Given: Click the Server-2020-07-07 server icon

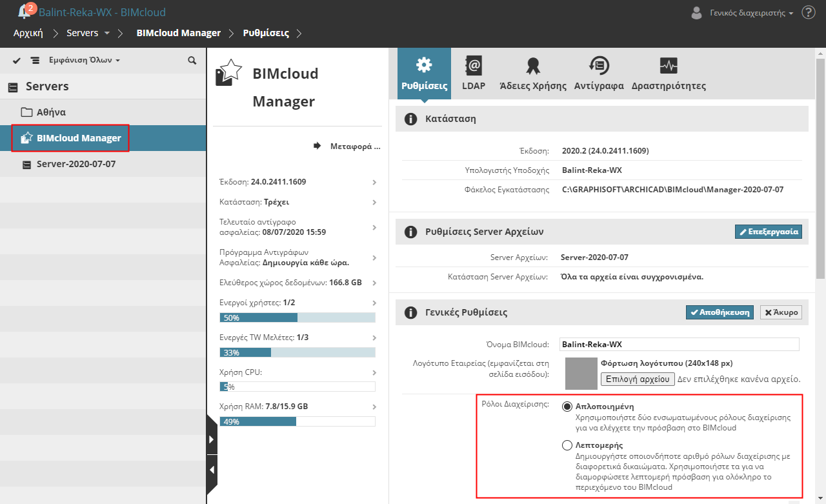Looking at the screenshot, I should tap(26, 165).
